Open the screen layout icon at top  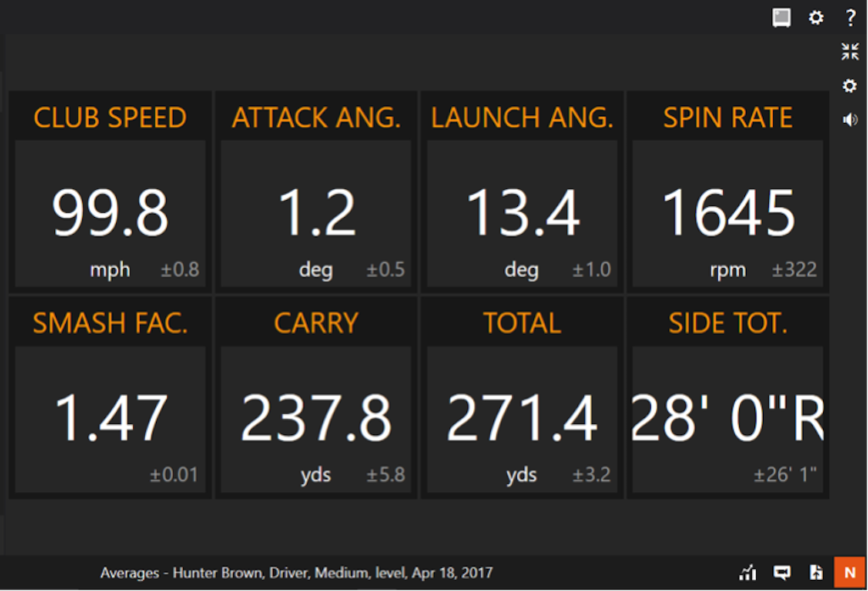point(781,17)
